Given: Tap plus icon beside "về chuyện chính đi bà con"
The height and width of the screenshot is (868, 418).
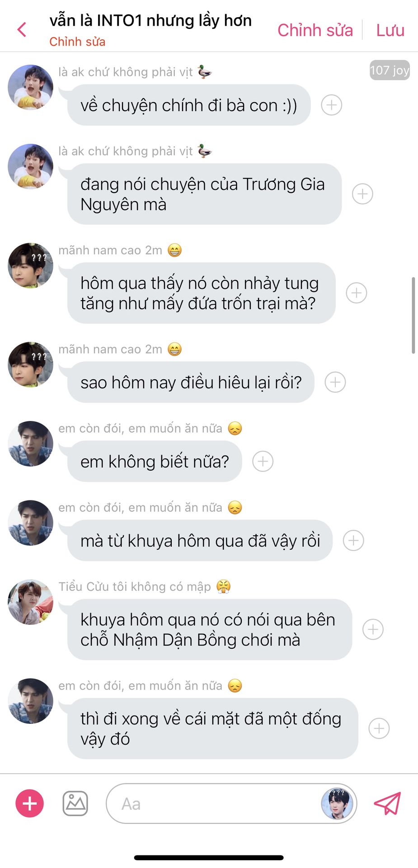Looking at the screenshot, I should click(x=331, y=105).
